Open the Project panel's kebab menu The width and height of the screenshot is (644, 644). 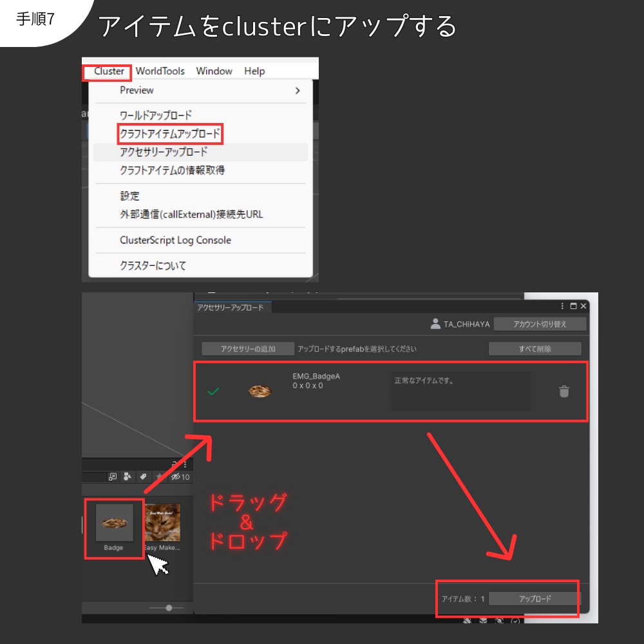[185, 464]
